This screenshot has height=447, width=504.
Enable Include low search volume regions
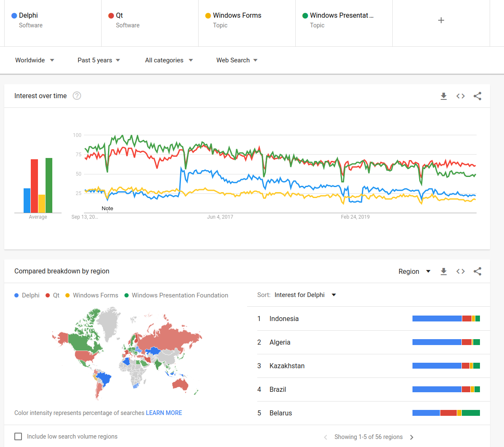click(18, 436)
